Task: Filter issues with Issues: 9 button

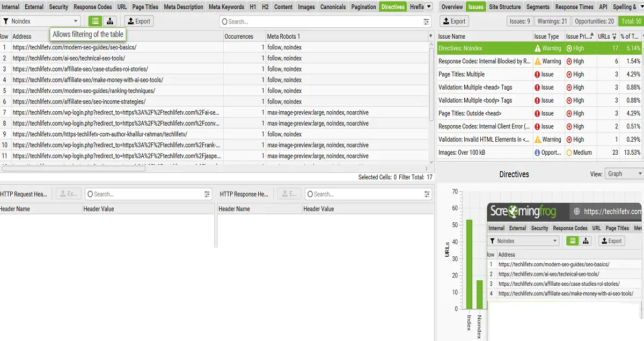Action: [519, 21]
